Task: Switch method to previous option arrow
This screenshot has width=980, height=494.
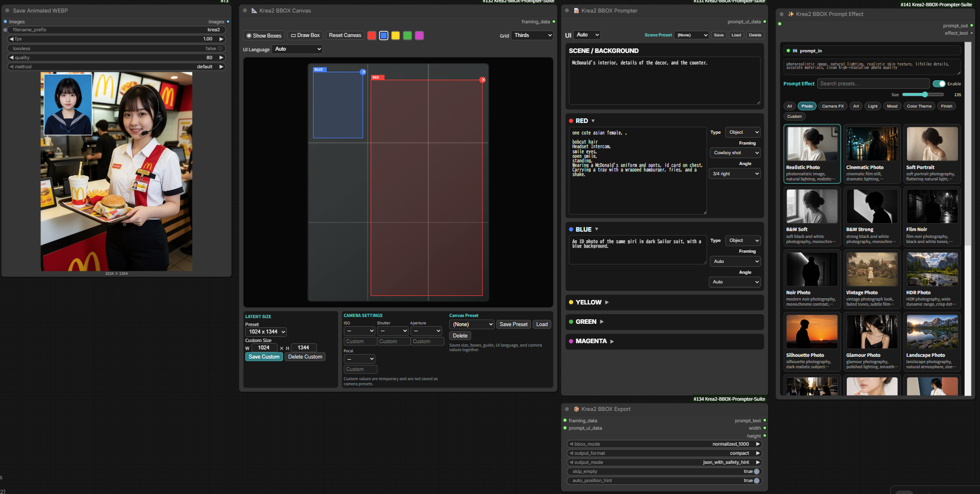Action: point(11,67)
